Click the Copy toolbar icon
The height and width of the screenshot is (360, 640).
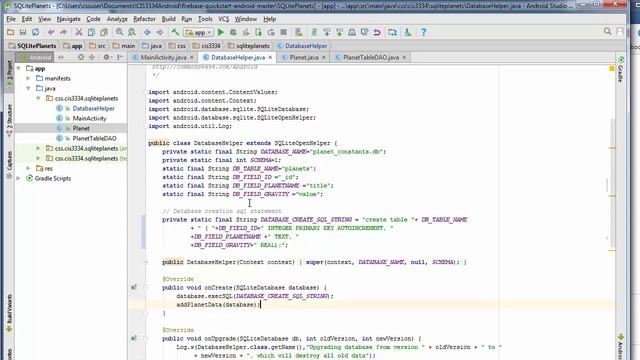91,32
